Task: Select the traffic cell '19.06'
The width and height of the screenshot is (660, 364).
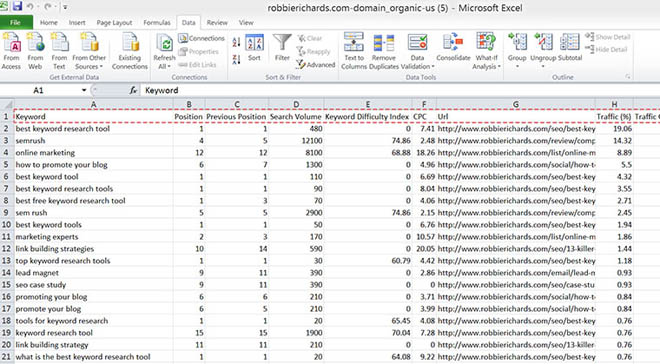Action: pyautogui.click(x=614, y=128)
